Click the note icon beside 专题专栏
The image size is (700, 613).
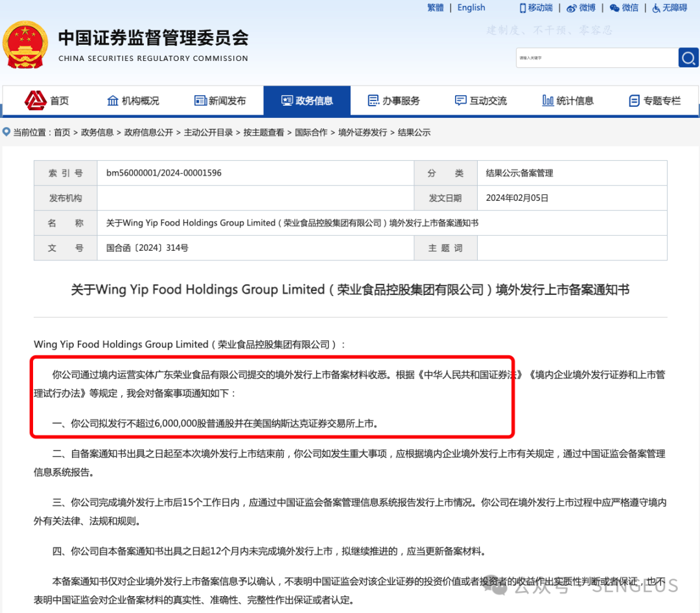pyautogui.click(x=634, y=101)
